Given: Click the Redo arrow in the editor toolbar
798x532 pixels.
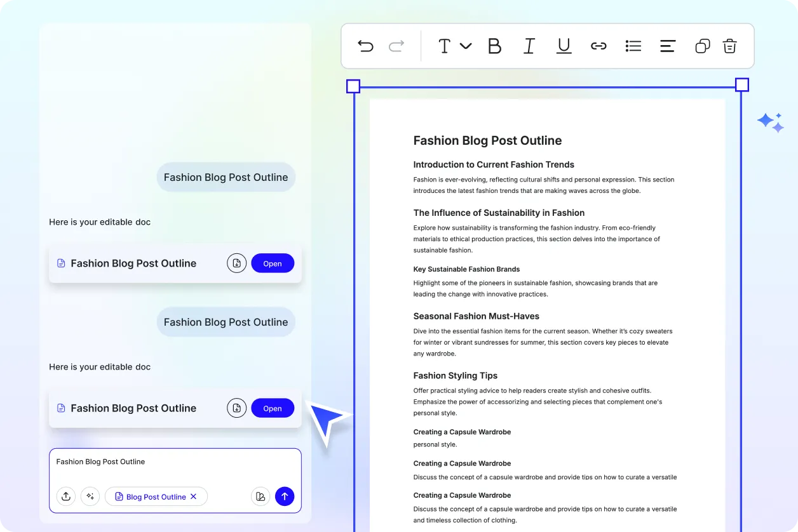Looking at the screenshot, I should coord(396,46).
